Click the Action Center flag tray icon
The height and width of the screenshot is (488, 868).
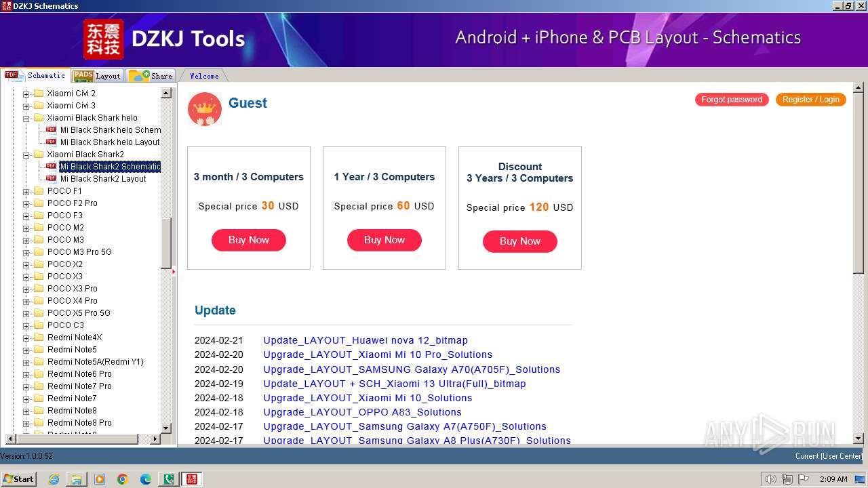pyautogui.click(x=804, y=479)
